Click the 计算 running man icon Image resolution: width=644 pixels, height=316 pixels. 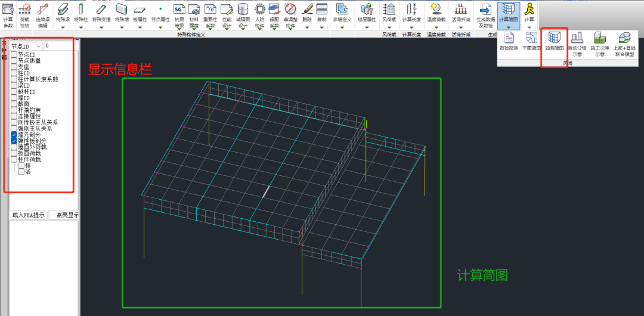(x=530, y=9)
